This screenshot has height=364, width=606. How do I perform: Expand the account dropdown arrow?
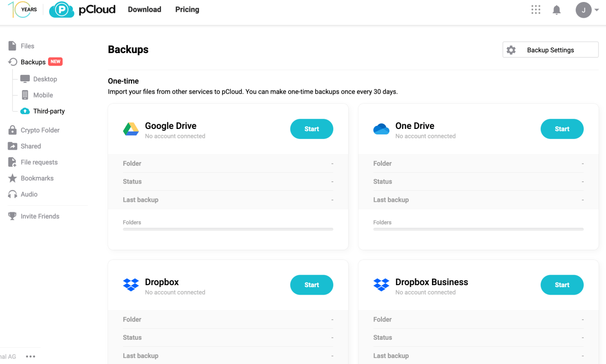click(x=597, y=10)
